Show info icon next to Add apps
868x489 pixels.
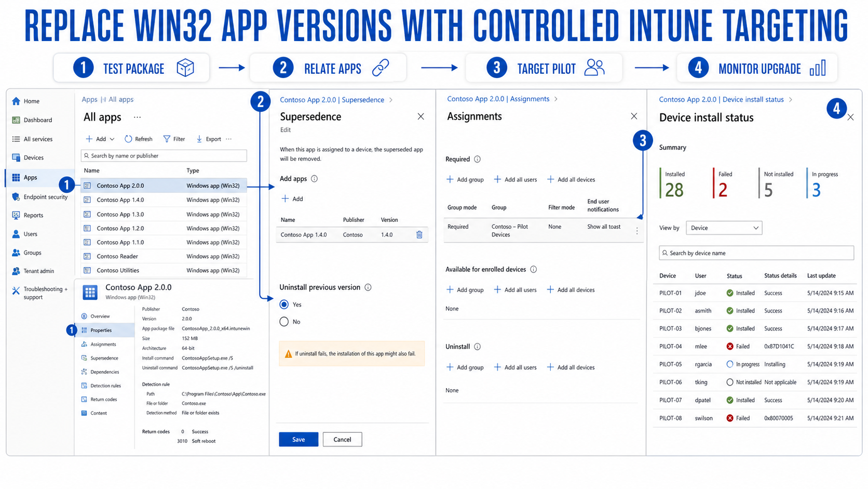point(314,179)
